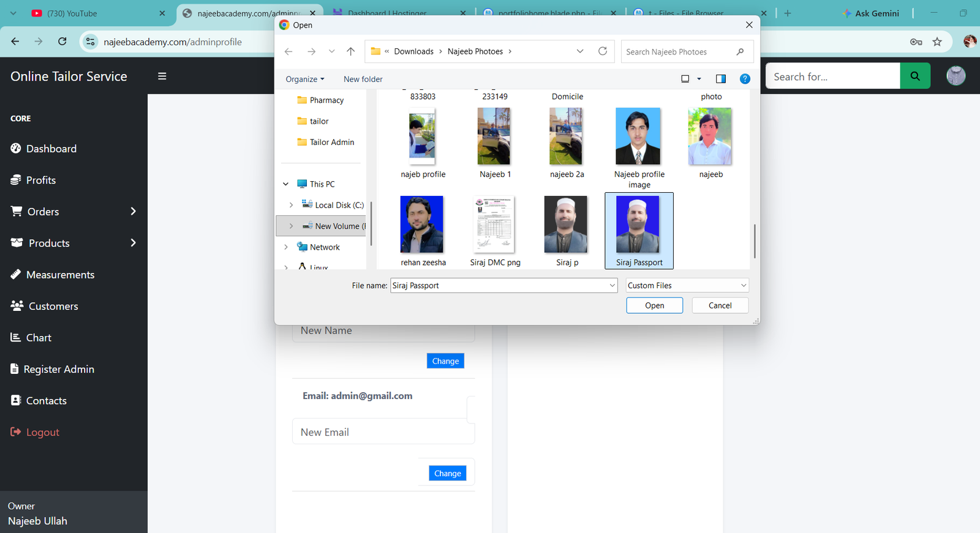This screenshot has height=533, width=980.
Task: Click the Cancel button in the dialog
Action: (720, 305)
